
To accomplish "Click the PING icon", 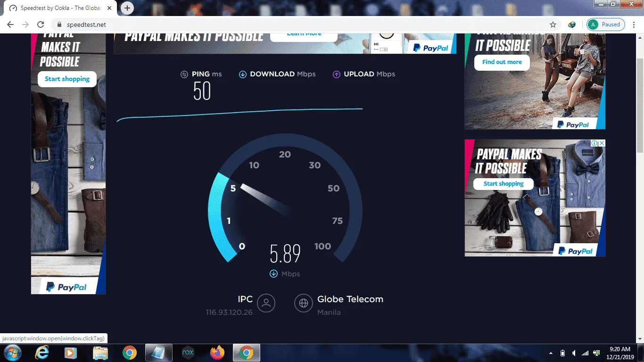I will coord(184,74).
